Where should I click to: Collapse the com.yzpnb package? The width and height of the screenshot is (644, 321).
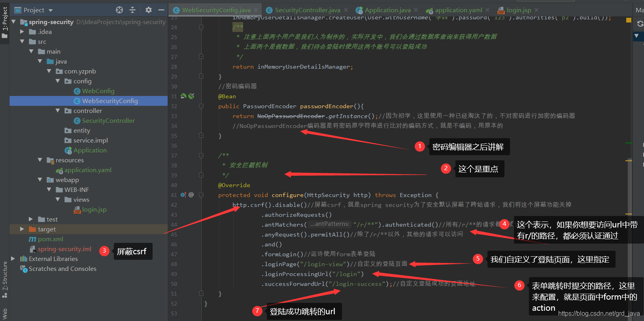tap(49, 71)
